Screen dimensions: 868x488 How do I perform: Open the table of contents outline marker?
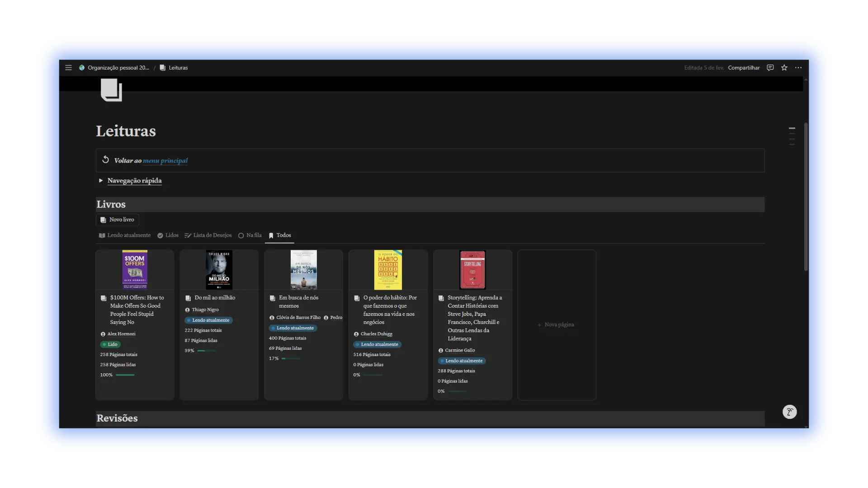pyautogui.click(x=792, y=136)
